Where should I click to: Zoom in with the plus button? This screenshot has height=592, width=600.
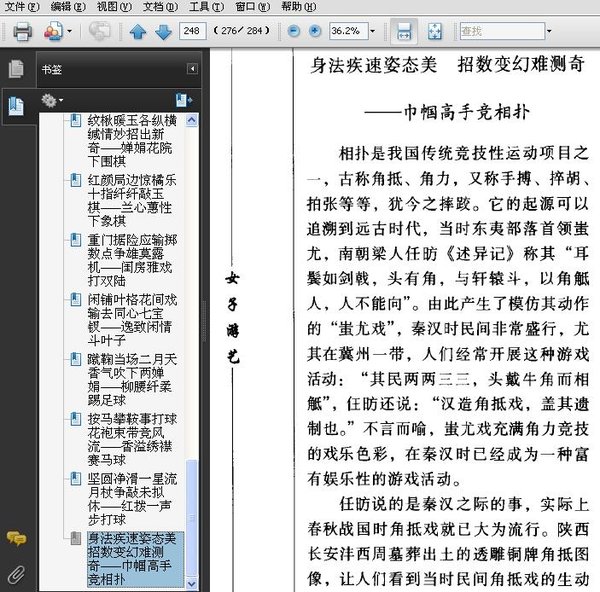point(315,31)
